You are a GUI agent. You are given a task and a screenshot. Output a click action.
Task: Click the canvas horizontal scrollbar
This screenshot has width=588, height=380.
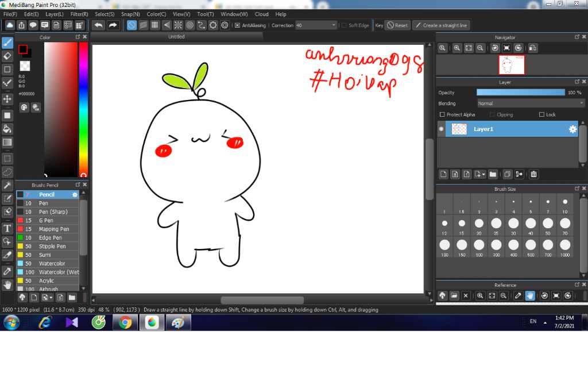coord(262,300)
